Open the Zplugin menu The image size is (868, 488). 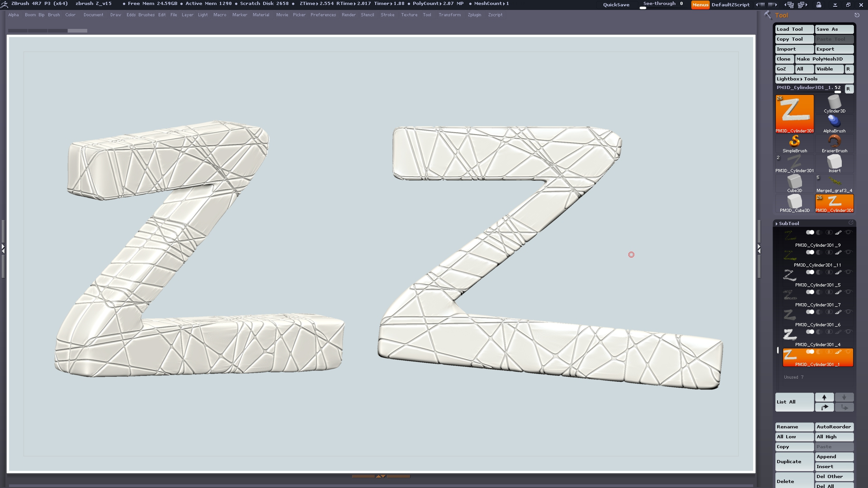pos(474,15)
